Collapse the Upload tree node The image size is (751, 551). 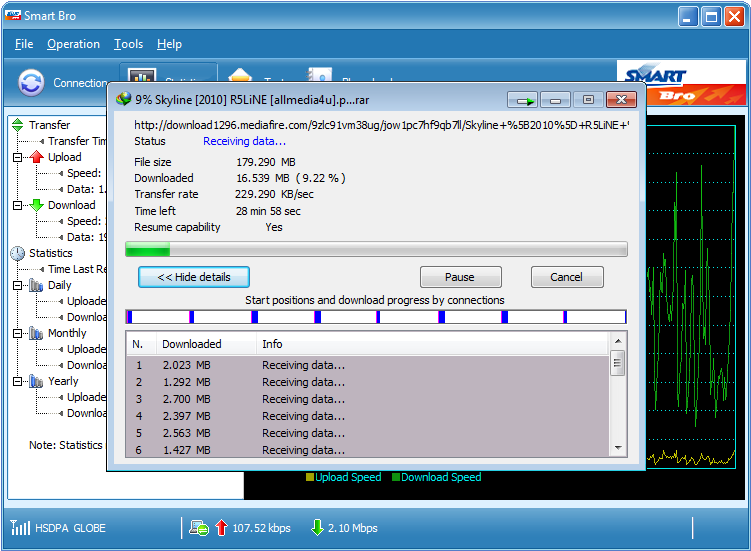click(18, 157)
